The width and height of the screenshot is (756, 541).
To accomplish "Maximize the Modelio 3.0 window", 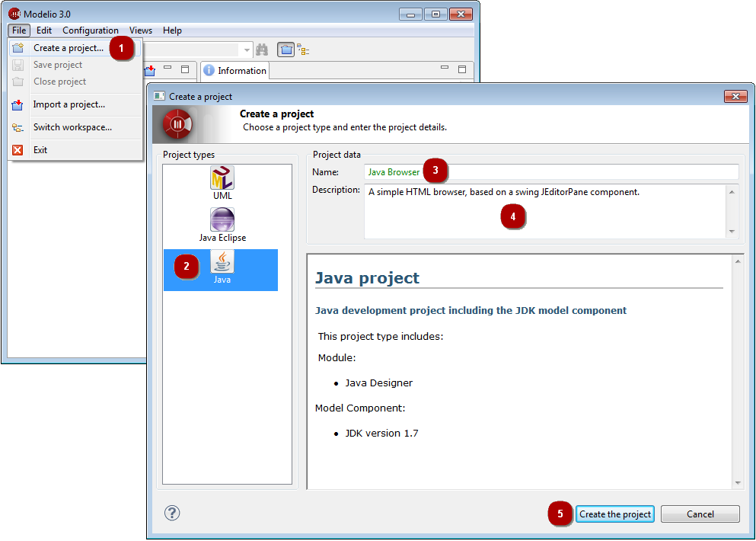I will (x=435, y=14).
